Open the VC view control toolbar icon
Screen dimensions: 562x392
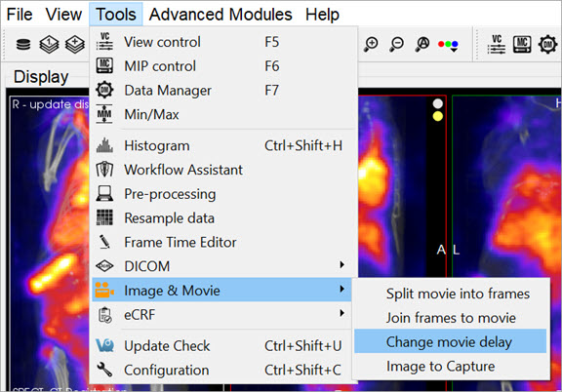click(x=497, y=45)
